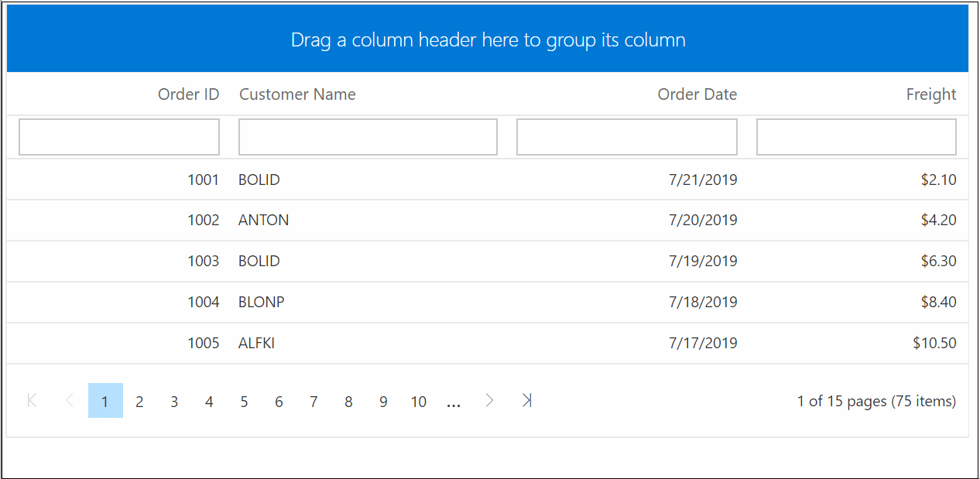This screenshot has width=980, height=479.
Task: Sort by the Customer Name column header
Action: click(x=297, y=94)
